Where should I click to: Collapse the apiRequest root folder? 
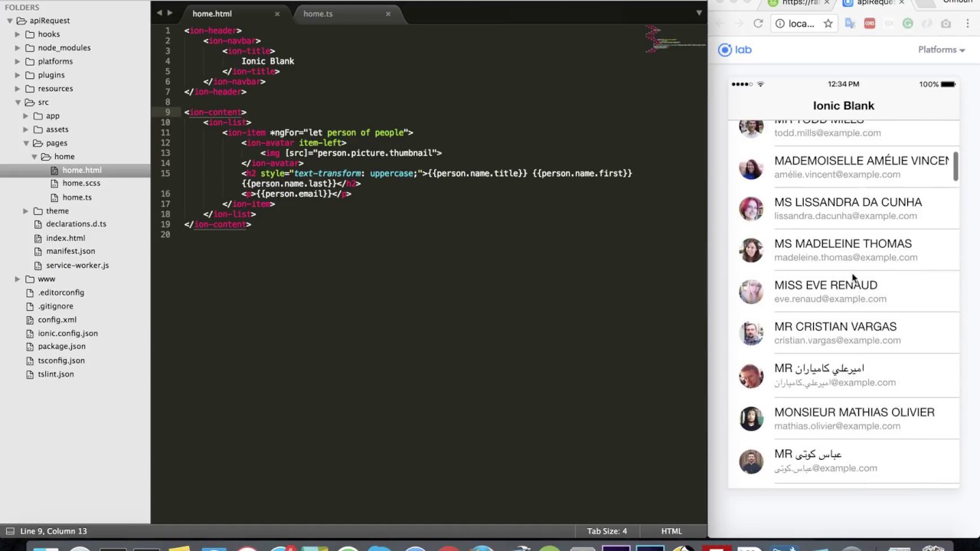tap(10, 21)
